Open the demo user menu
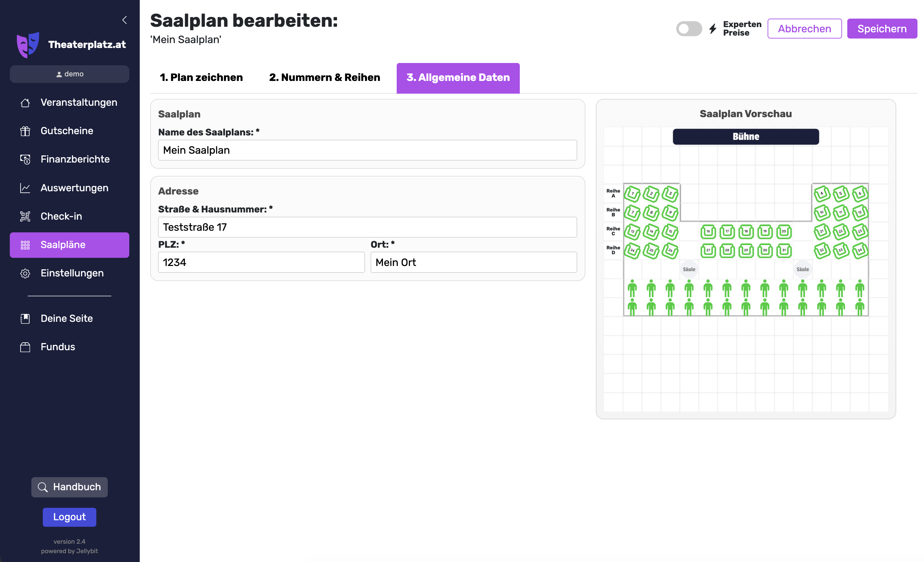 (69, 74)
